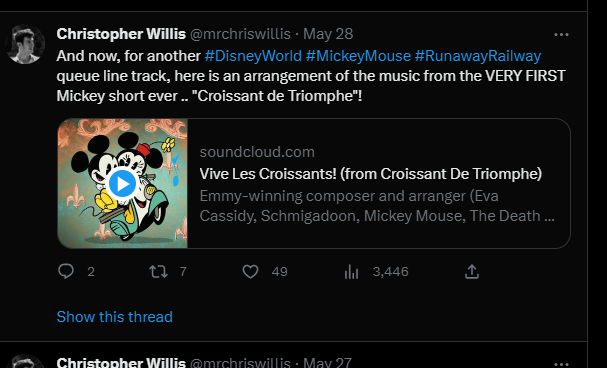Click the May 27 tweet author name
607x368 pixels.
(x=121, y=363)
